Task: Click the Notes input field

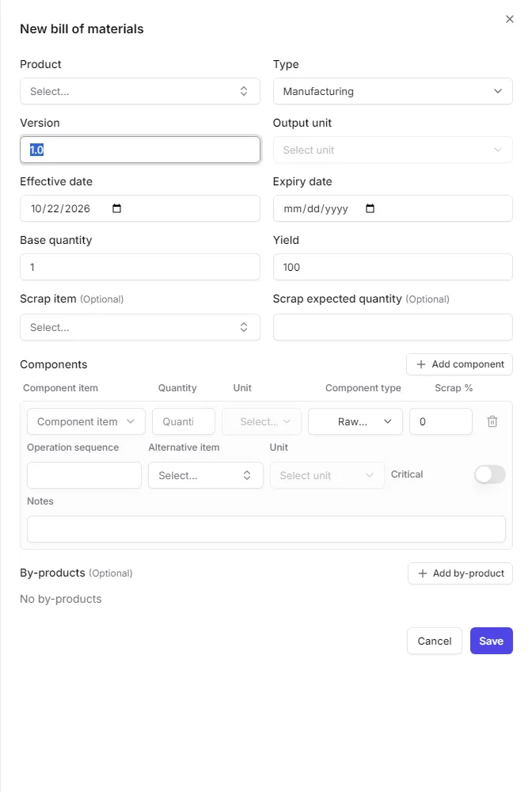Action: pos(266,529)
